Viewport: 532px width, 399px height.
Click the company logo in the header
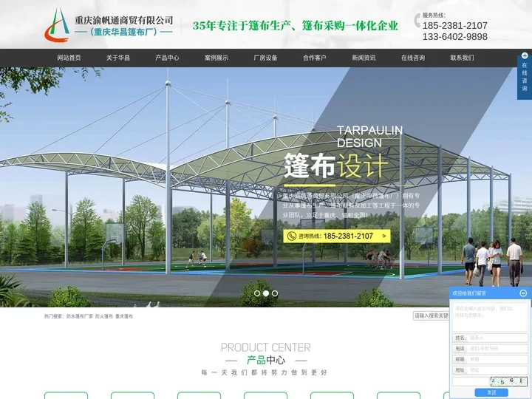point(109,25)
